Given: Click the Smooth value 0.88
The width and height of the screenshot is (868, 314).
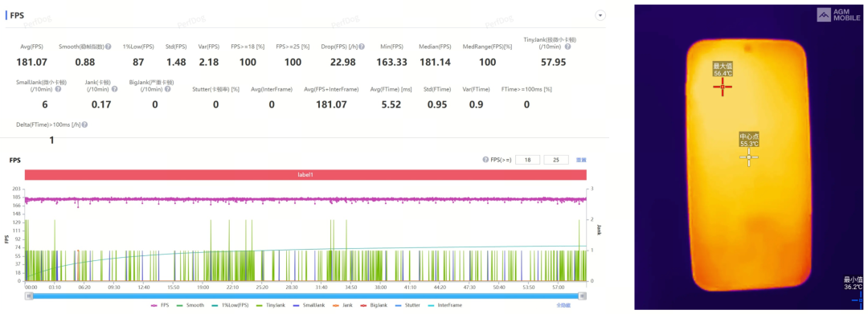Looking at the screenshot, I should (x=84, y=62).
